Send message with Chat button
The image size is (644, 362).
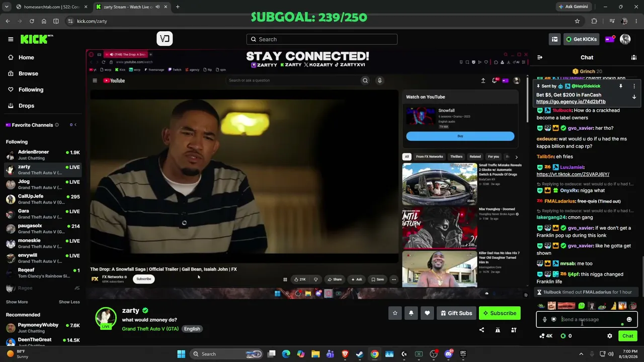[x=627, y=336]
